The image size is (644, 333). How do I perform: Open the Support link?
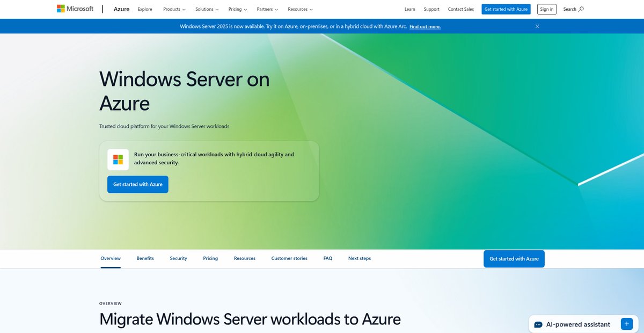pyautogui.click(x=431, y=9)
